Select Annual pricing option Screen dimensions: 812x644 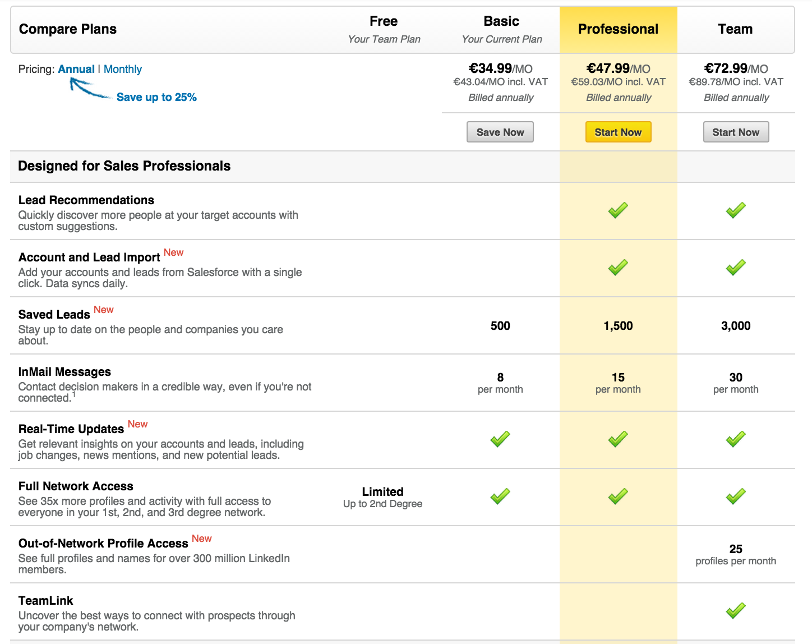pyautogui.click(x=76, y=69)
